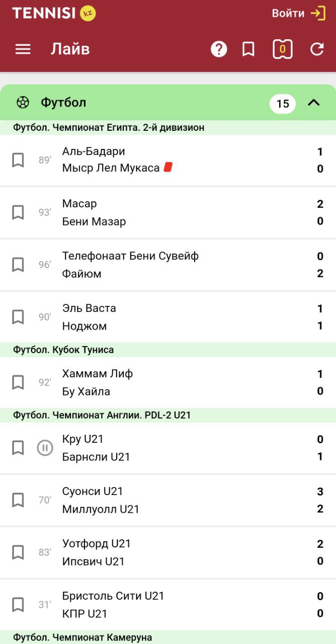Bookmark the Бристоль Сити U21 match
This screenshot has width=336, height=644.
click(x=18, y=604)
